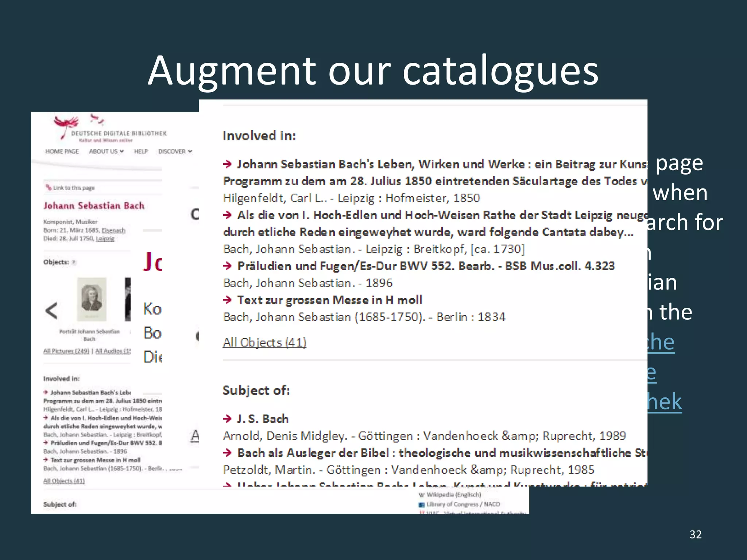Click the 'Link to this page' link
Image resolution: width=747 pixels, height=560 pixels.
pyautogui.click(x=70, y=188)
